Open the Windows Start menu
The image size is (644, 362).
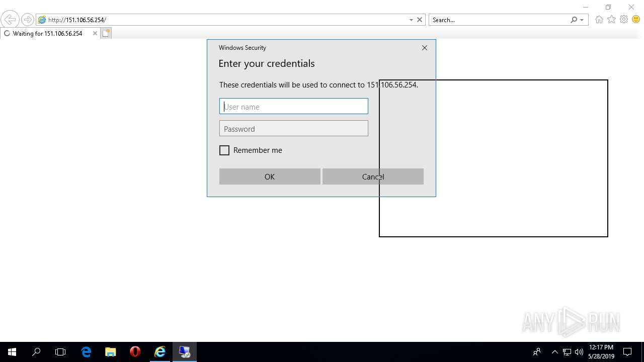pyautogui.click(x=12, y=352)
